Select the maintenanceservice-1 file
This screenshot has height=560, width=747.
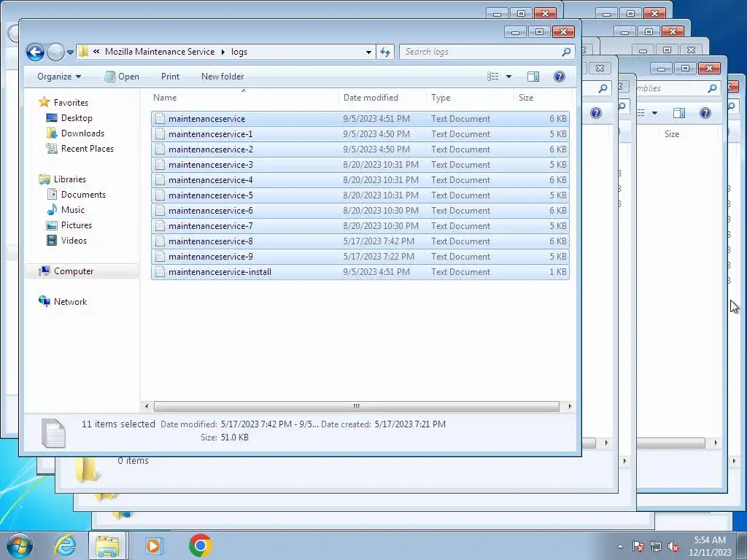[x=360, y=134]
